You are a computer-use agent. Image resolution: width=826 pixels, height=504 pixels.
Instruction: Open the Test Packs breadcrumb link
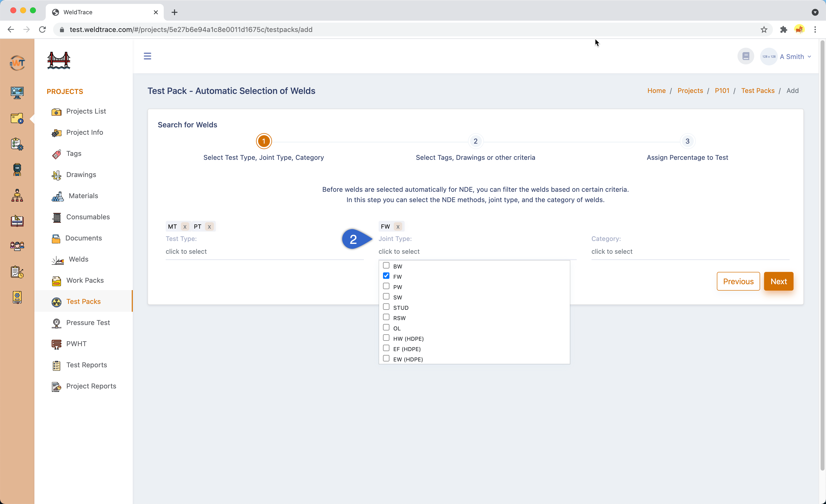point(758,90)
